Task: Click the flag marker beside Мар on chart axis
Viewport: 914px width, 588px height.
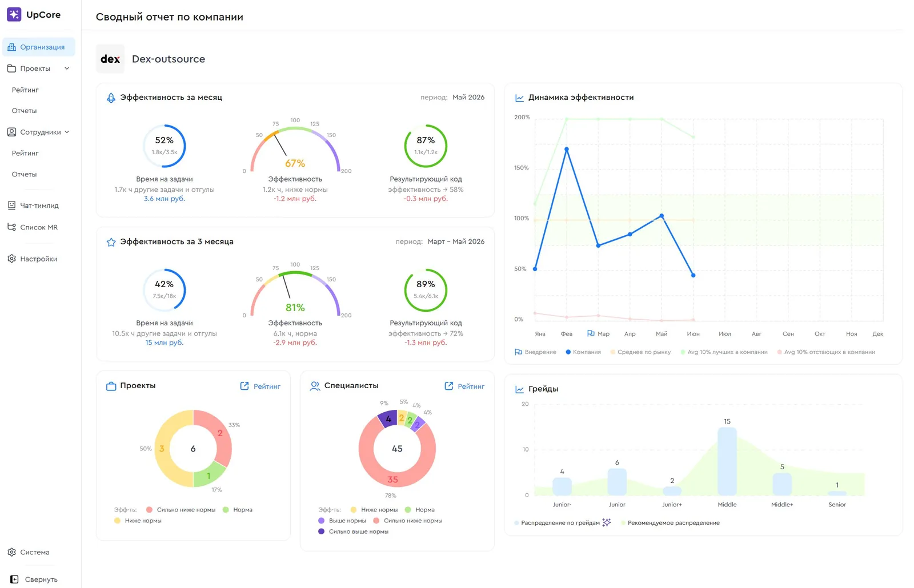Action: tap(591, 333)
